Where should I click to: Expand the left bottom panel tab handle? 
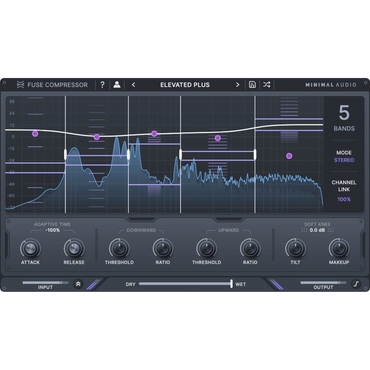click(x=141, y=219)
